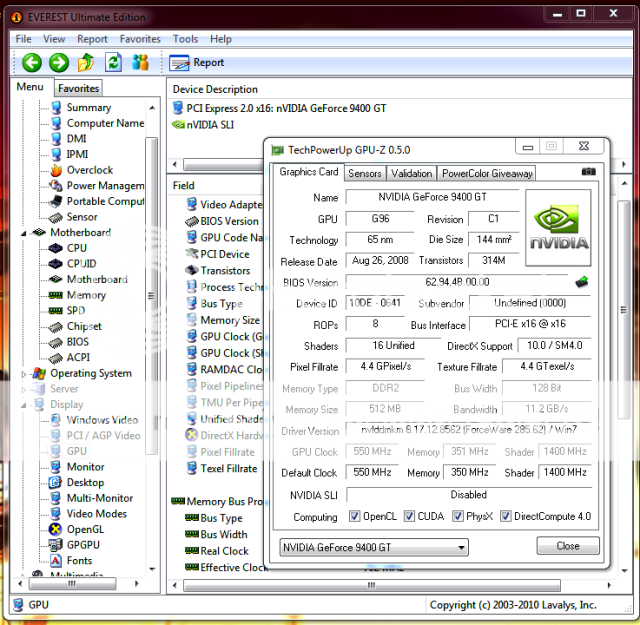
Task: Expand the Server tree node
Action: coord(24,389)
